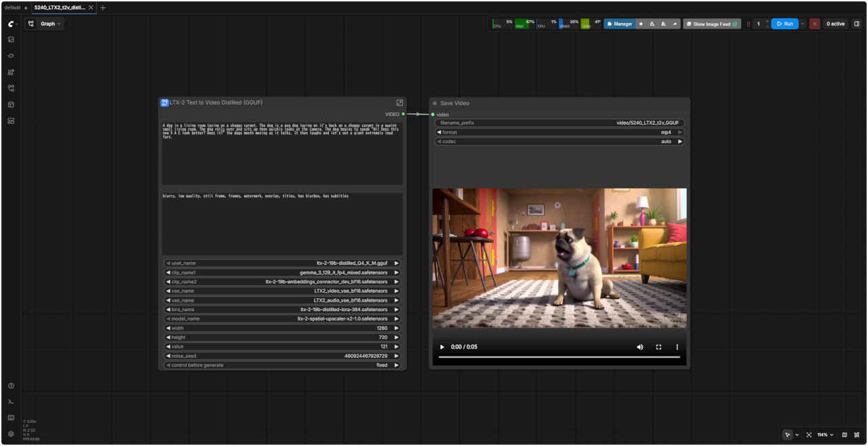Click the VIDEO output connector dot
The width and height of the screenshot is (868, 446).
click(403, 114)
